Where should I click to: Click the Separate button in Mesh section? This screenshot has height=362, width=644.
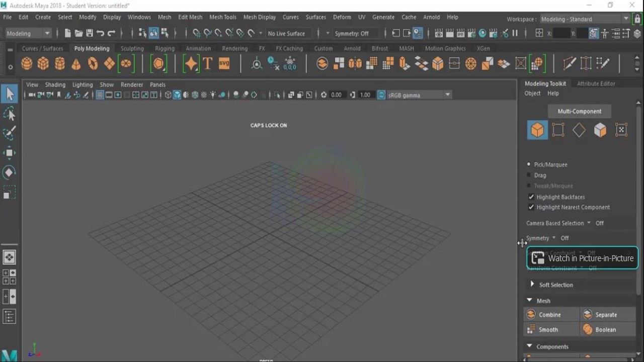606,314
